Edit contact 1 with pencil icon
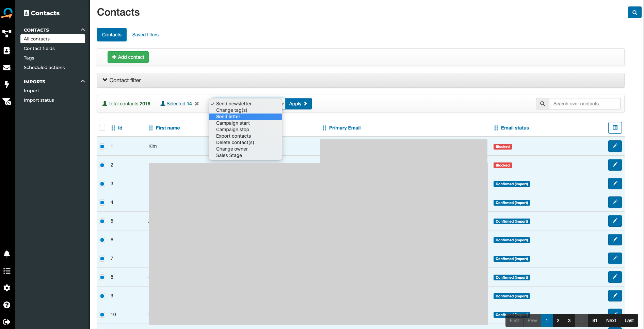Viewport: 644px width, 329px height. (615, 146)
